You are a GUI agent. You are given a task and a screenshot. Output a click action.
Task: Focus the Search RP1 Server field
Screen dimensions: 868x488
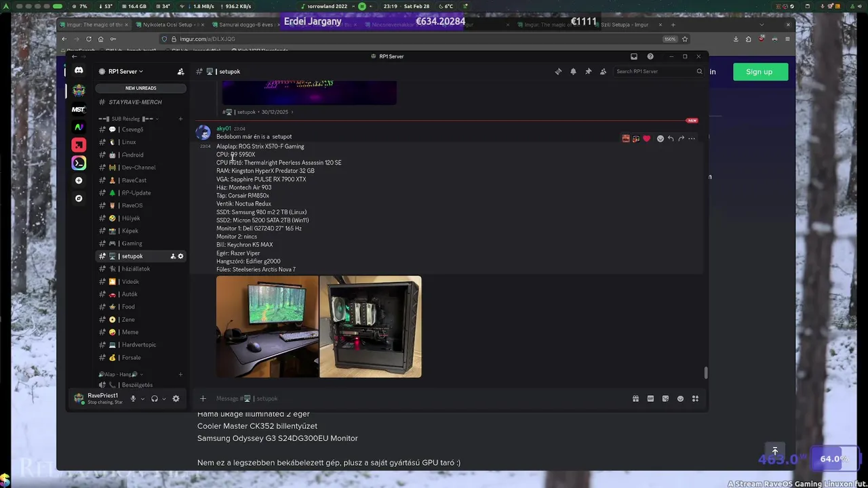tap(658, 71)
